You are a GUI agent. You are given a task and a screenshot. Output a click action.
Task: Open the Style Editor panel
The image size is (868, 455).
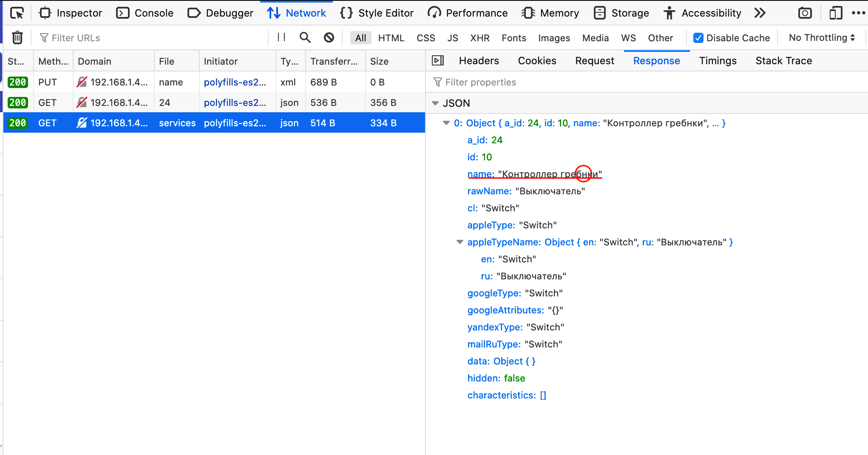click(376, 13)
